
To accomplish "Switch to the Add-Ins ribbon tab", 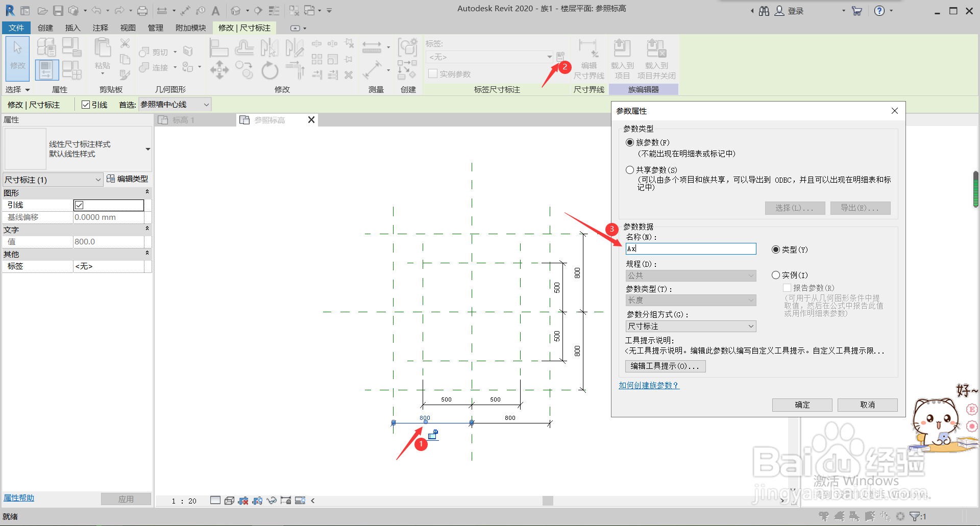I will click(x=190, y=28).
